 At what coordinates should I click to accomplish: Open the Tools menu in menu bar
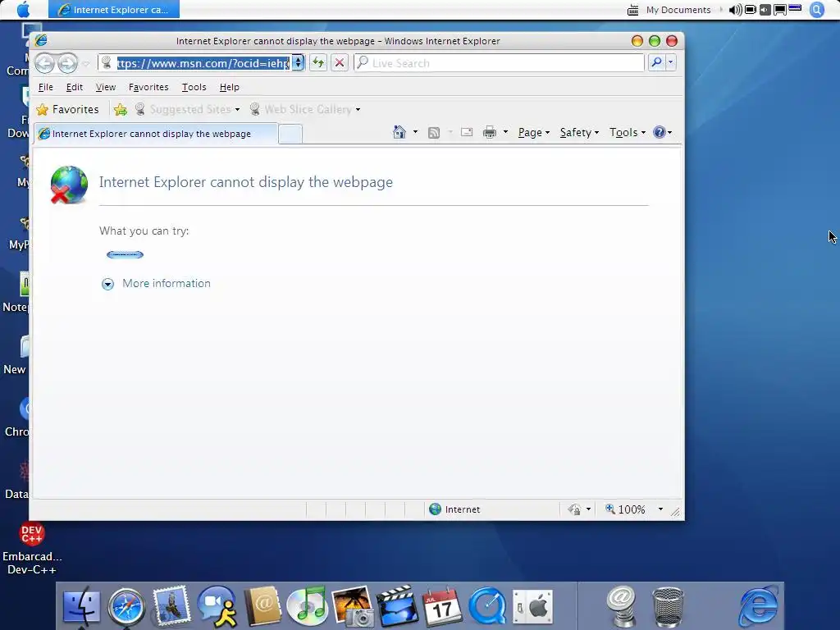tap(194, 87)
